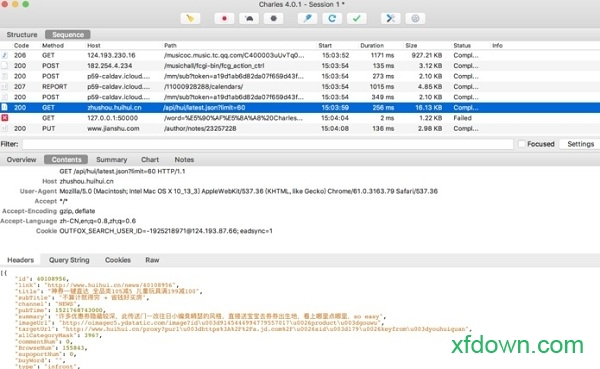Screen dimensions: 600x369
Task: Switch to Structure view
Action: [22, 34]
